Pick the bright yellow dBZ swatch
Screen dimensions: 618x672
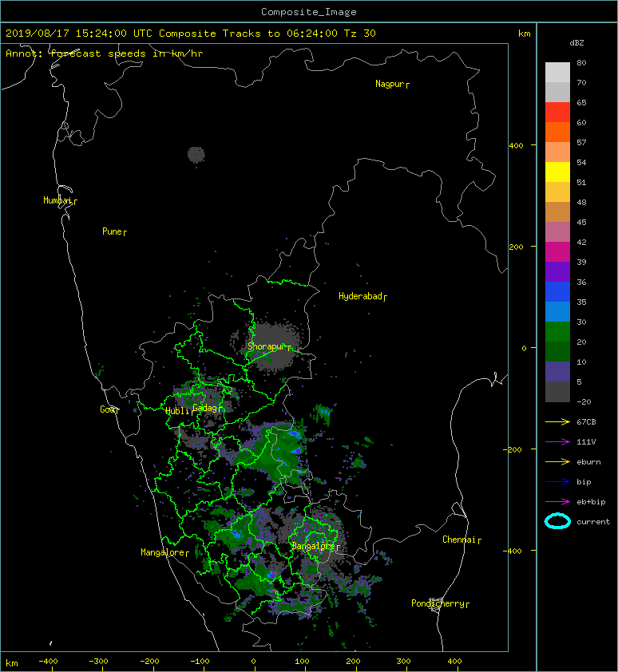[557, 172]
